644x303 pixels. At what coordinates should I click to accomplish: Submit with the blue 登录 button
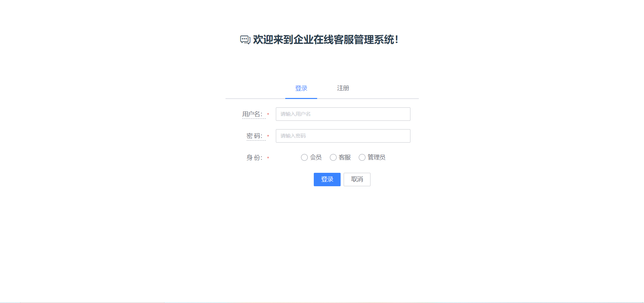tap(327, 180)
